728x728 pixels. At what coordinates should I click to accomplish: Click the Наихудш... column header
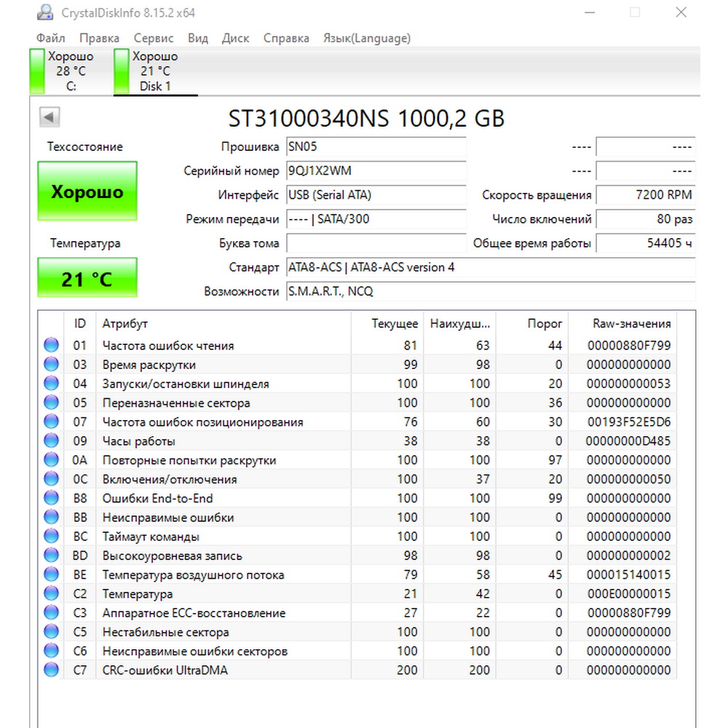459,323
